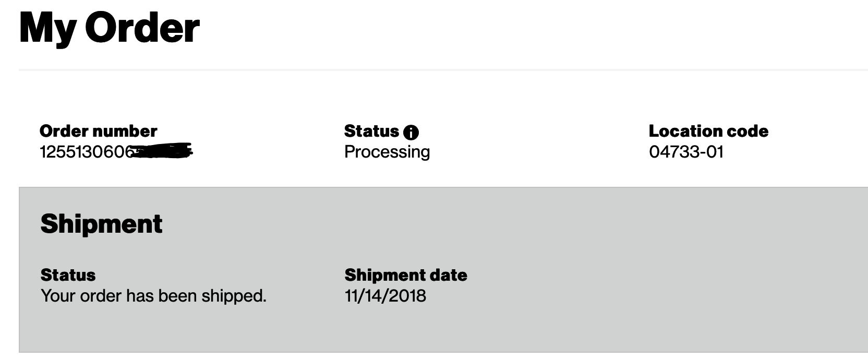Click the Shipment section heading
868x359 pixels.
coord(101,224)
